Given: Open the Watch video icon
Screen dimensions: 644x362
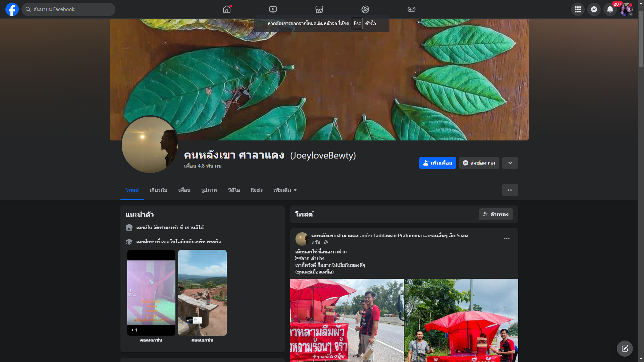Looking at the screenshot, I should click(x=273, y=9).
